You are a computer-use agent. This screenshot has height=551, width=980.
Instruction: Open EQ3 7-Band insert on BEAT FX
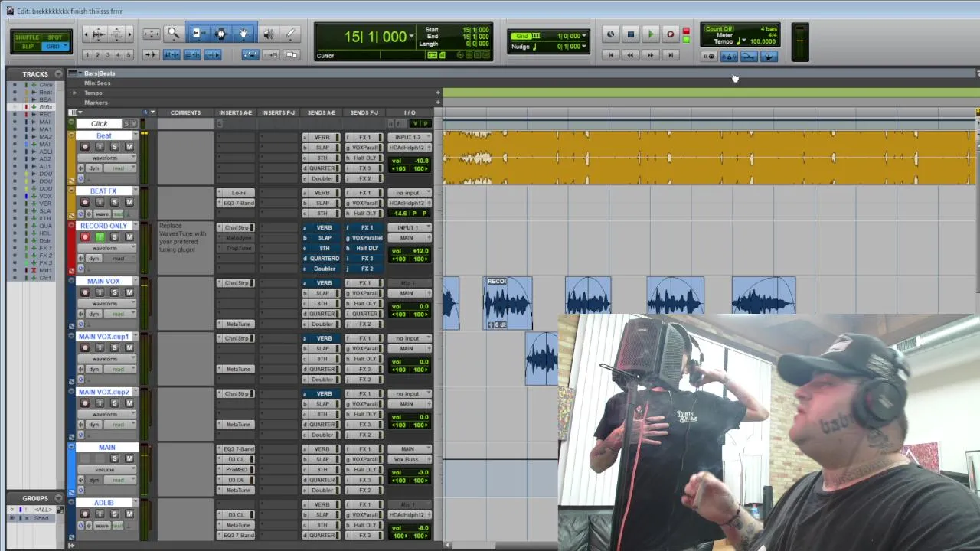point(237,203)
